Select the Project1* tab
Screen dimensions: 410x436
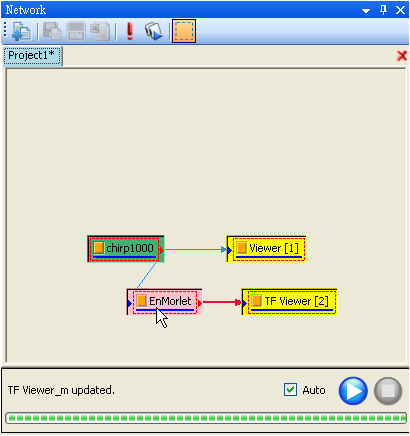pyautogui.click(x=32, y=56)
